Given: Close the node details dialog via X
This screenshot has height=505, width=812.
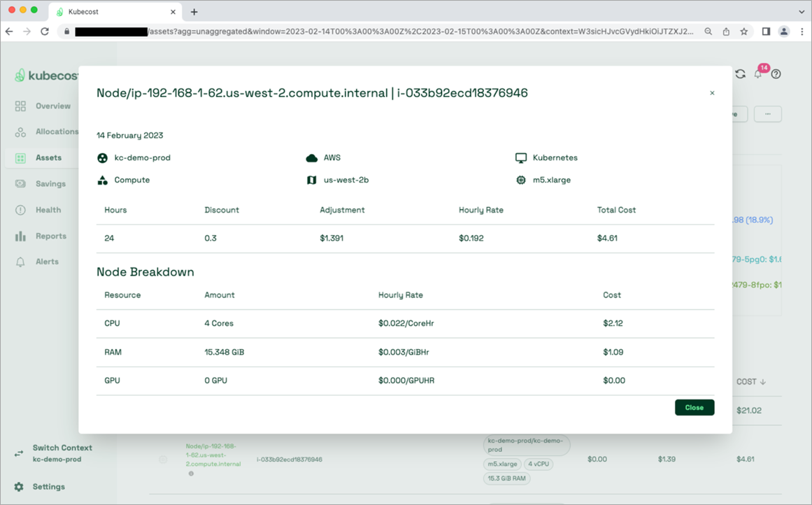Looking at the screenshot, I should tap(712, 93).
